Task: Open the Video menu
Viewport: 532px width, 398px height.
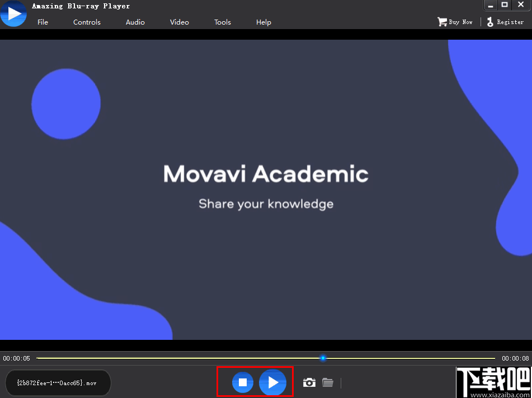Action: 180,22
